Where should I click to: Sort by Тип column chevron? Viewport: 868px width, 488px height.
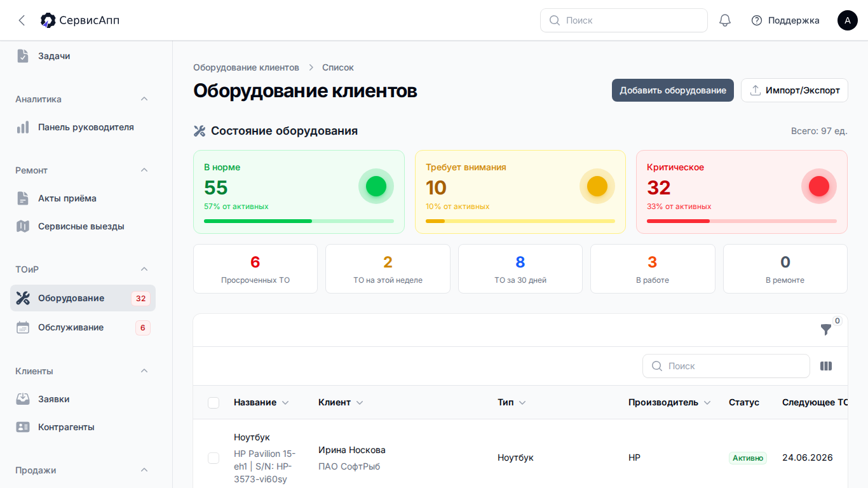point(522,403)
